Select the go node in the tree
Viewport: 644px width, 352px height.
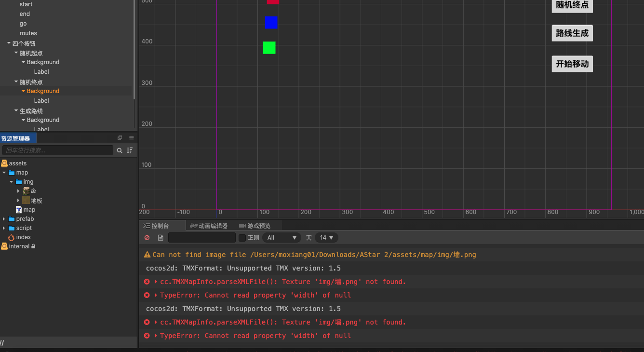pyautogui.click(x=23, y=24)
